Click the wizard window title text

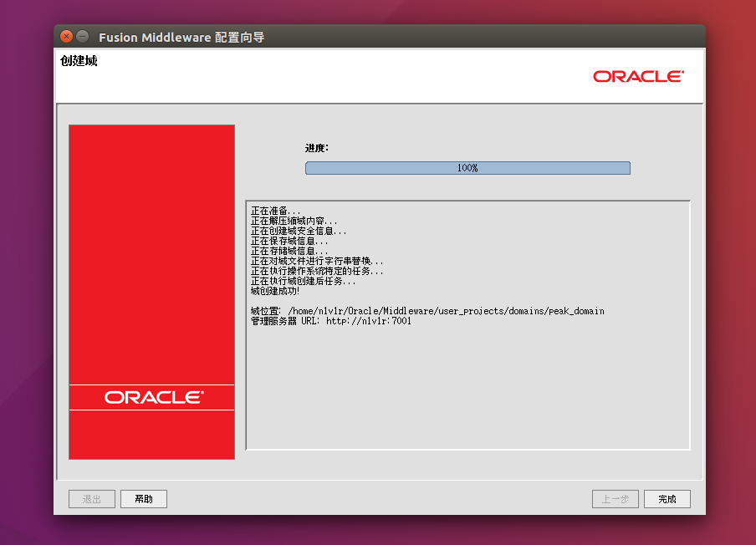point(183,36)
